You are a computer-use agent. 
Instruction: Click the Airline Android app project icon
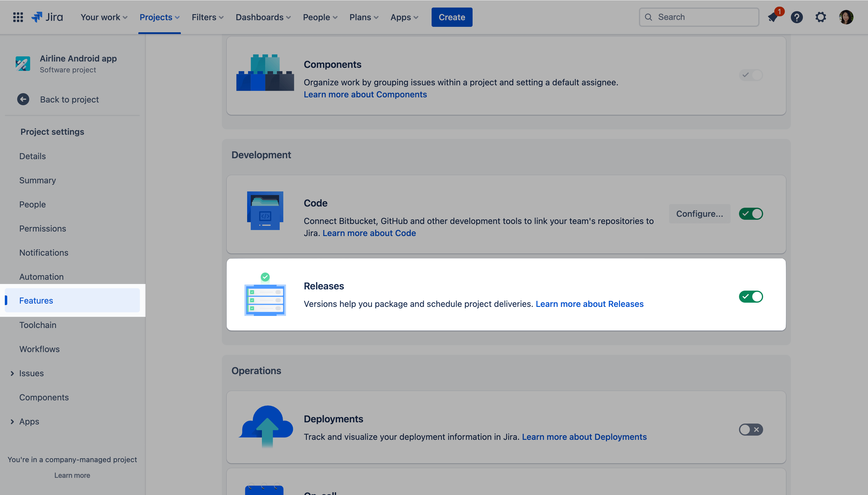[x=23, y=64]
